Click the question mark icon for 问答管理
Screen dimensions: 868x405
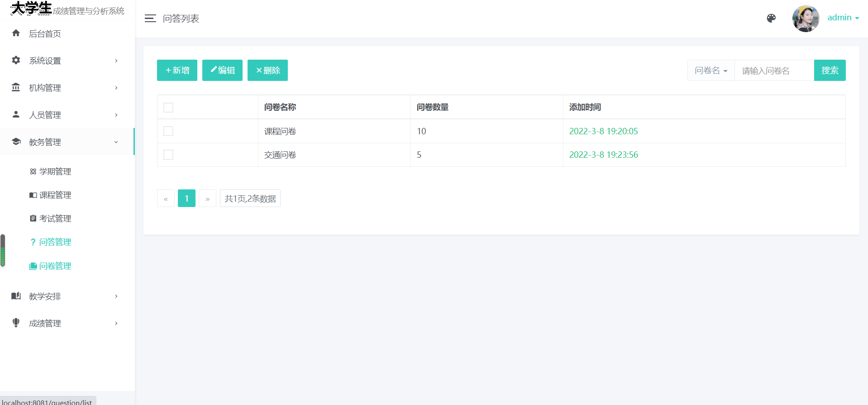point(33,242)
